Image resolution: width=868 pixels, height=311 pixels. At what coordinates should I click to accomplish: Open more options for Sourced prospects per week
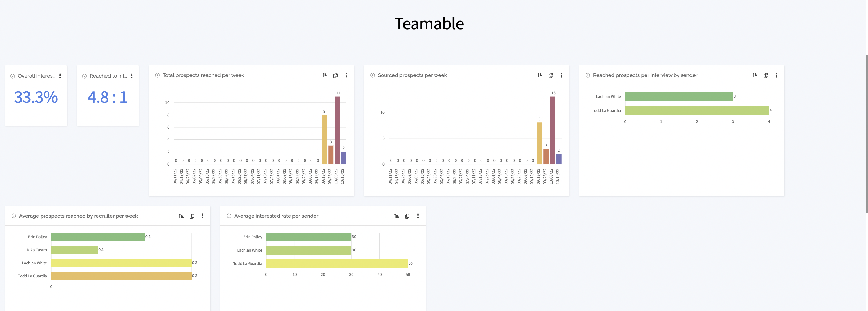pyautogui.click(x=561, y=75)
